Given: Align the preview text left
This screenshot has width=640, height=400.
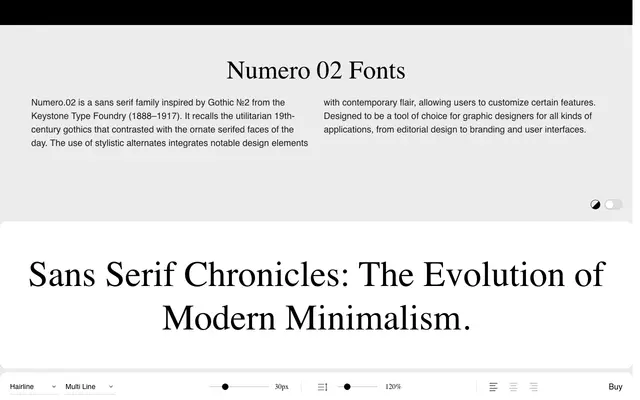Looking at the screenshot, I should click(493, 387).
